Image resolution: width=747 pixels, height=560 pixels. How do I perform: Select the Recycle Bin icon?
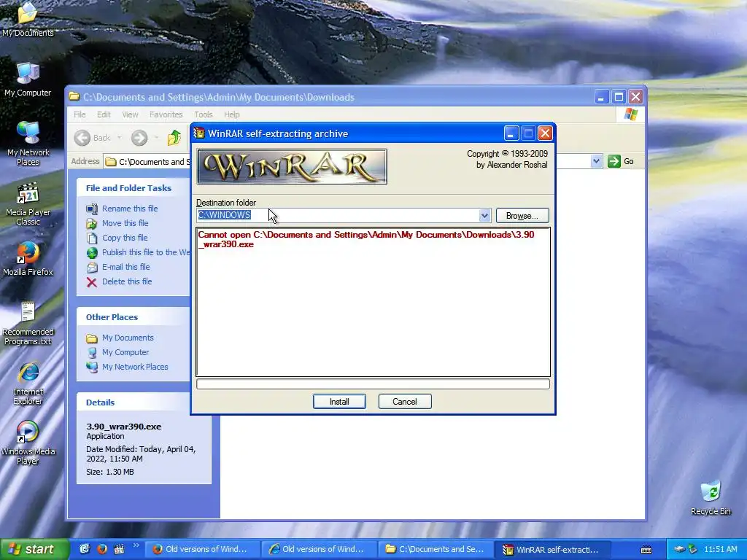coord(711,498)
